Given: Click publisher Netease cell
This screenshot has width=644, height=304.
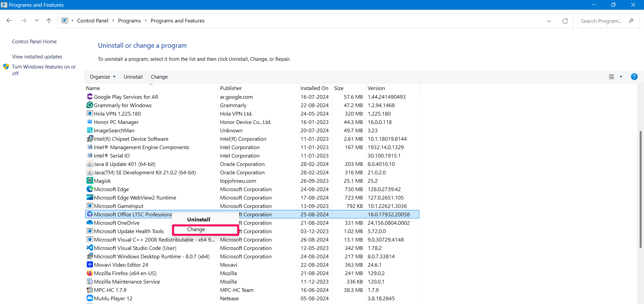Looking at the screenshot, I should point(229,298).
